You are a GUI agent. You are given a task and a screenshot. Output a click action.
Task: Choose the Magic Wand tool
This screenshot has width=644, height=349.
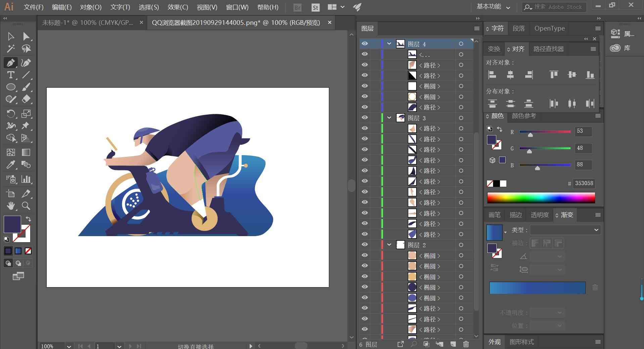pyautogui.click(x=10, y=49)
